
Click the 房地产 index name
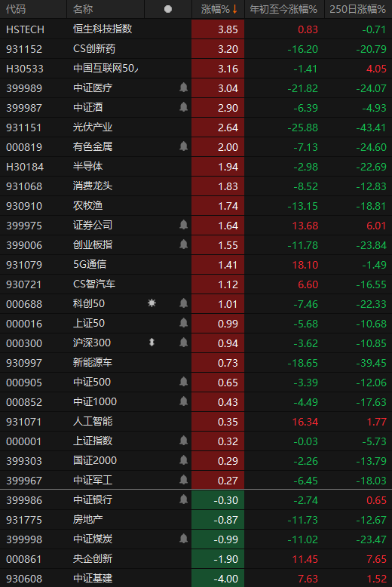(x=87, y=519)
